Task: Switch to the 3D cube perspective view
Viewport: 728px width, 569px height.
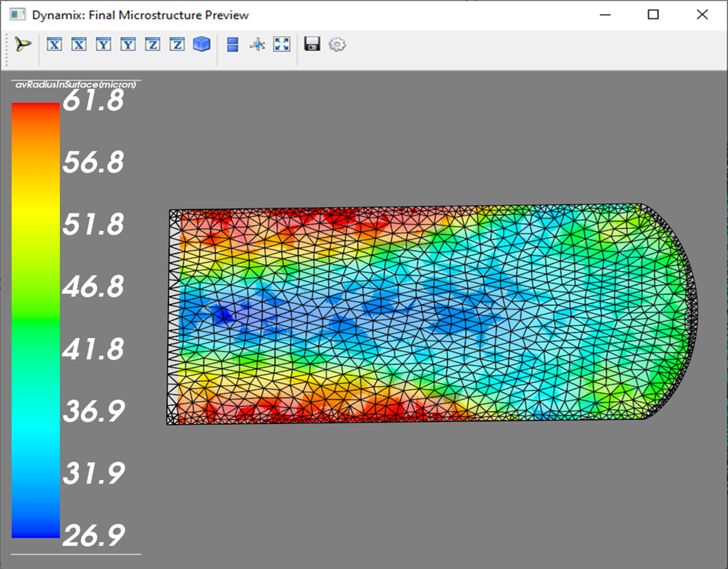Action: (x=200, y=44)
